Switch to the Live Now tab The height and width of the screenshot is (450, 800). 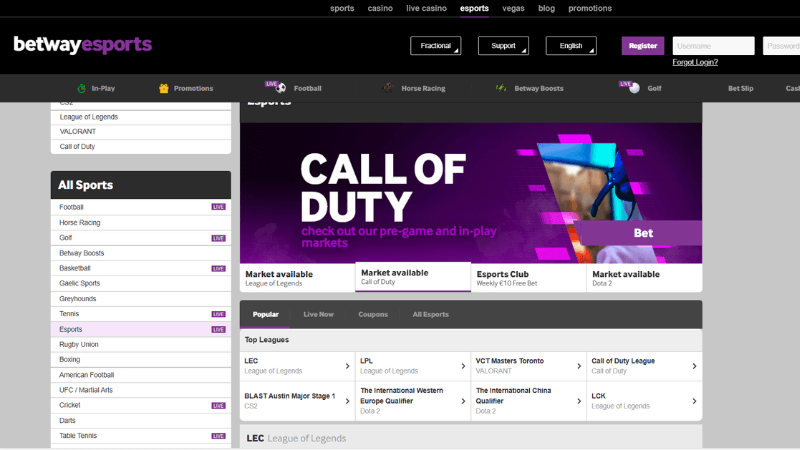tap(318, 314)
